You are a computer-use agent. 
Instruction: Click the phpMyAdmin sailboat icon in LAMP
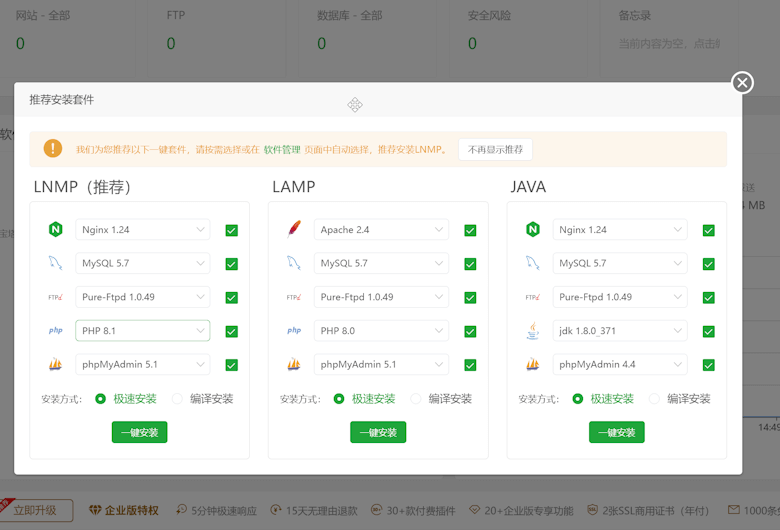click(x=294, y=364)
